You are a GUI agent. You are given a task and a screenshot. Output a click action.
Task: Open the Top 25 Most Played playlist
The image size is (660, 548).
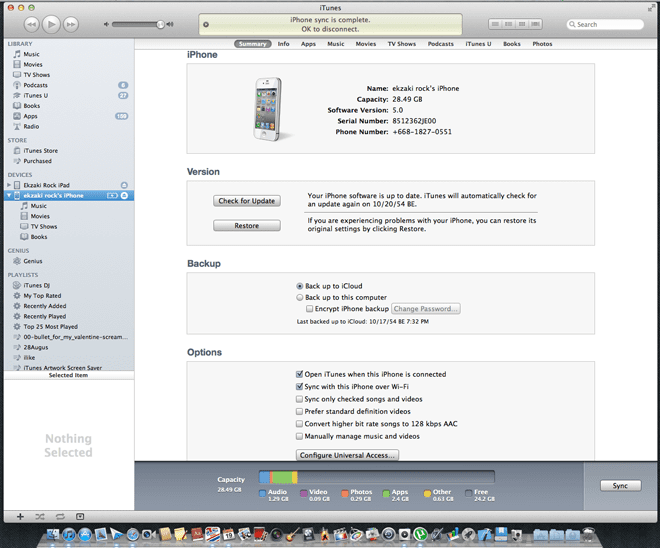click(51, 326)
